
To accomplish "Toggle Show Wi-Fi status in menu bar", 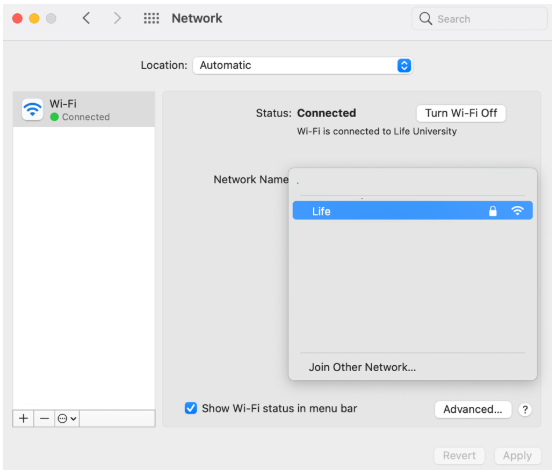I will coord(191,408).
